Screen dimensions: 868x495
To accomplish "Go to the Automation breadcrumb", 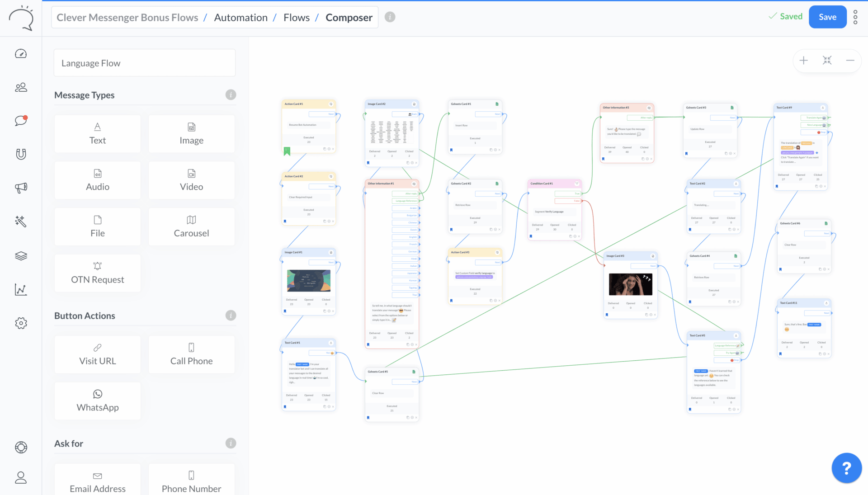I will point(241,18).
